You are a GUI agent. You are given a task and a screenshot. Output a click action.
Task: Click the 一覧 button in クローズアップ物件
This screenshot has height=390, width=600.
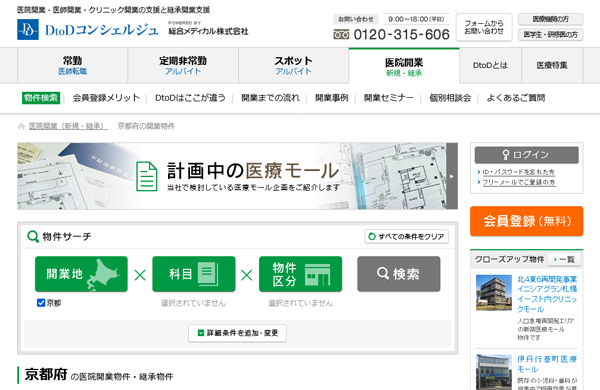tap(564, 259)
